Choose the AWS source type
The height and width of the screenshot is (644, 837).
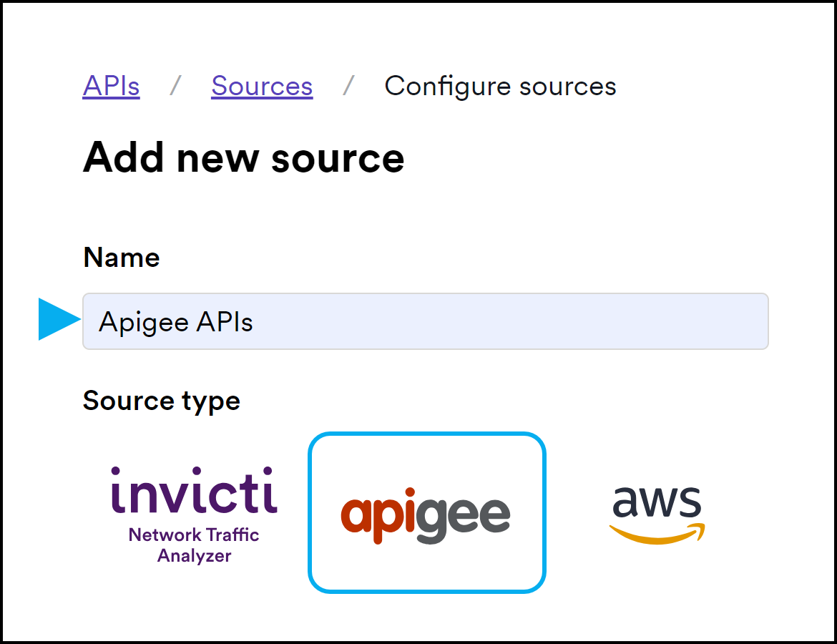[657, 514]
